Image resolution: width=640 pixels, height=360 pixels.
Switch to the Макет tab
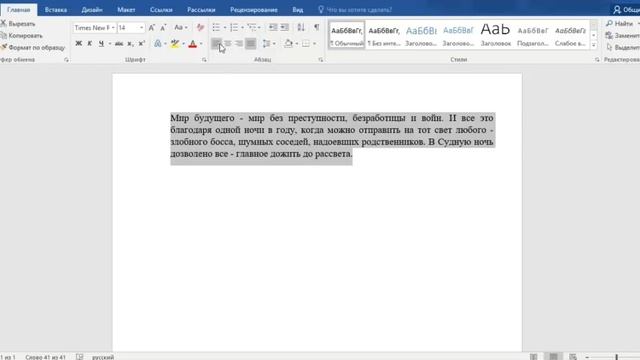126,9
